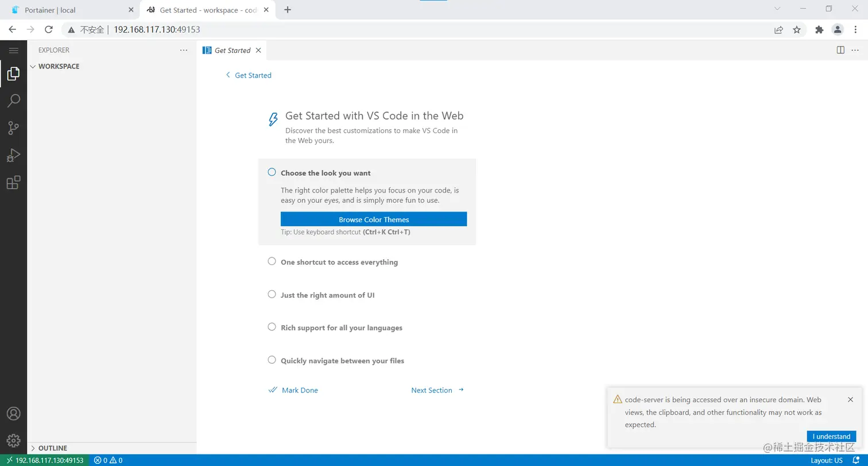Open the Accounts menu in activity bar
This screenshot has width=868, height=466.
click(x=13, y=414)
